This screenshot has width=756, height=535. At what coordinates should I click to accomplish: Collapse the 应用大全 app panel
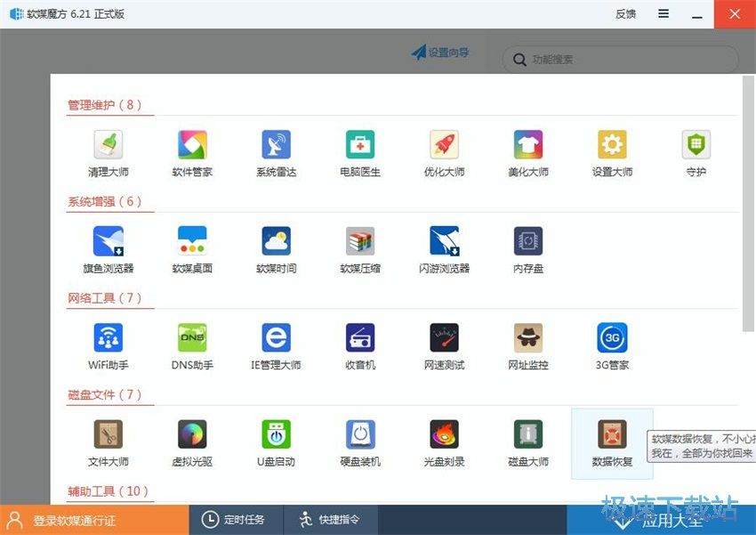pos(662,520)
